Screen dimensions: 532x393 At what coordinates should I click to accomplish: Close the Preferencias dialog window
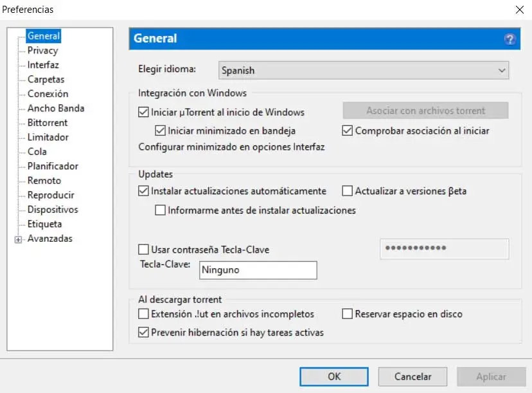(x=519, y=10)
